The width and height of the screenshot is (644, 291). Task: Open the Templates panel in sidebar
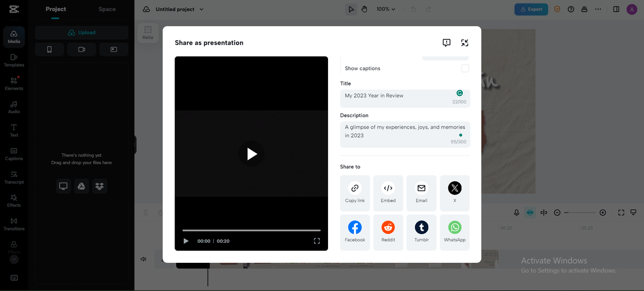[14, 60]
